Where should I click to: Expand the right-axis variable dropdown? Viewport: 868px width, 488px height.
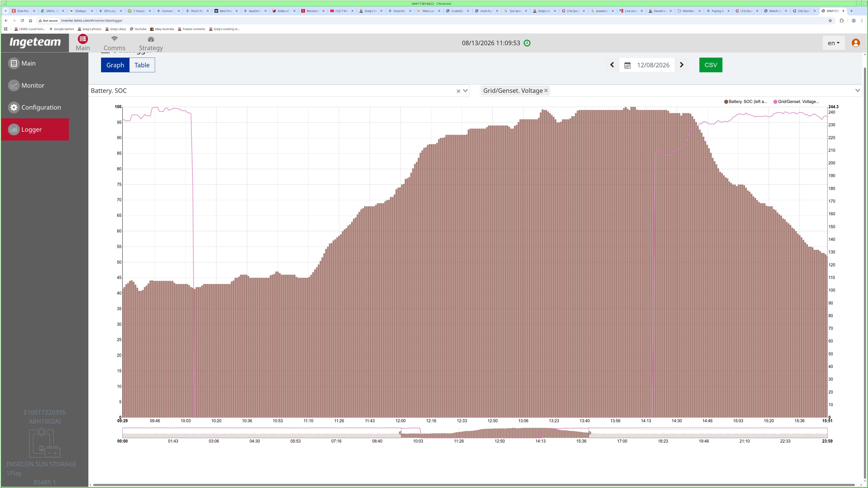[858, 90]
